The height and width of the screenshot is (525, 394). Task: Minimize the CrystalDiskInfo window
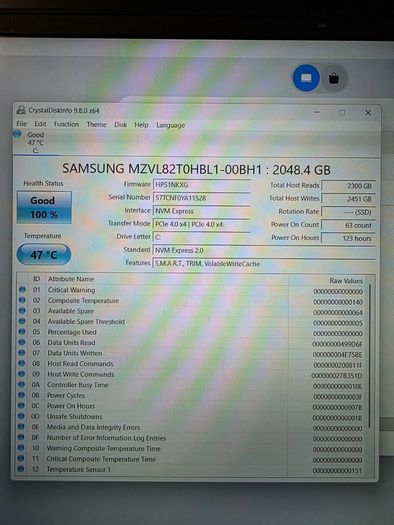click(317, 112)
